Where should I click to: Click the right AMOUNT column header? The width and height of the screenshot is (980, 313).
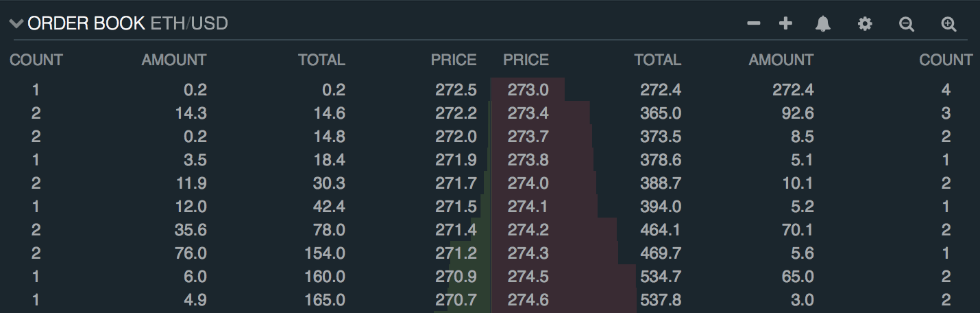[x=781, y=60]
